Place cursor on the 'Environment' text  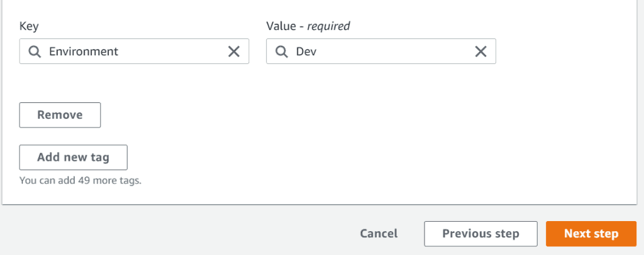[83, 52]
